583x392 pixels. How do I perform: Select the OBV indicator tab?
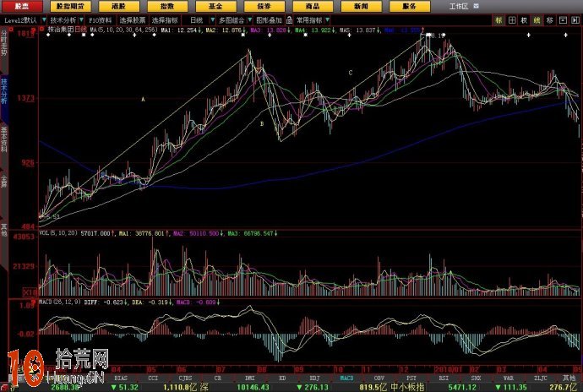tap(379, 378)
